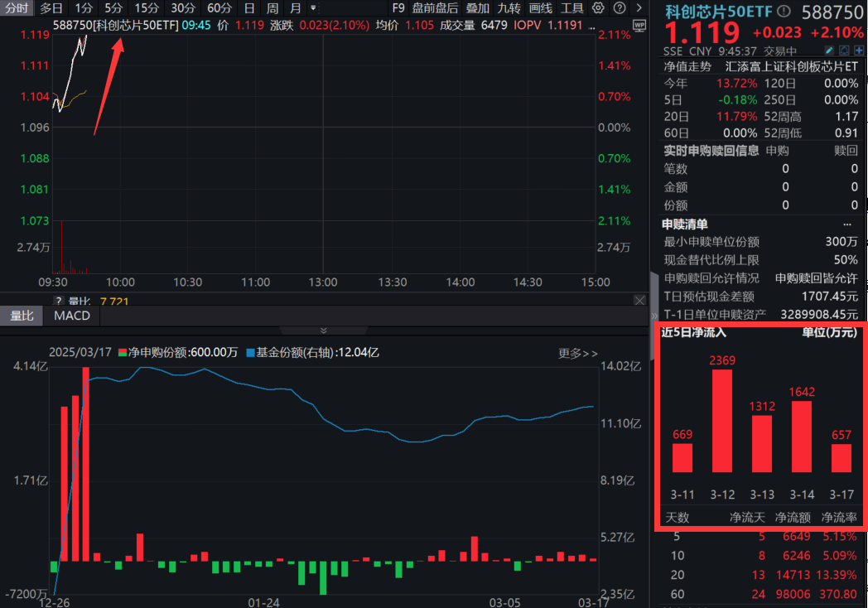This screenshot has width=868, height=608.
Task: Click the pencil edit icon beside 交易中
Action: 830,50
